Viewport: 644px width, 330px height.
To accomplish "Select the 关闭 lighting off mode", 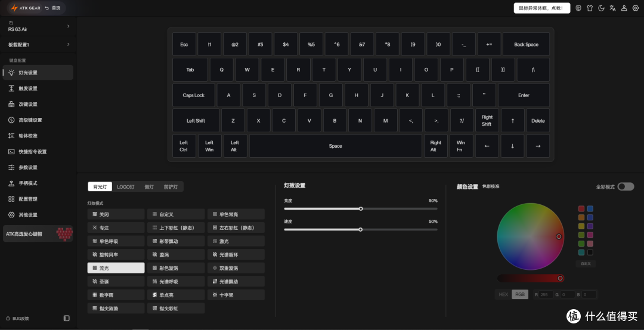I will point(116,214).
